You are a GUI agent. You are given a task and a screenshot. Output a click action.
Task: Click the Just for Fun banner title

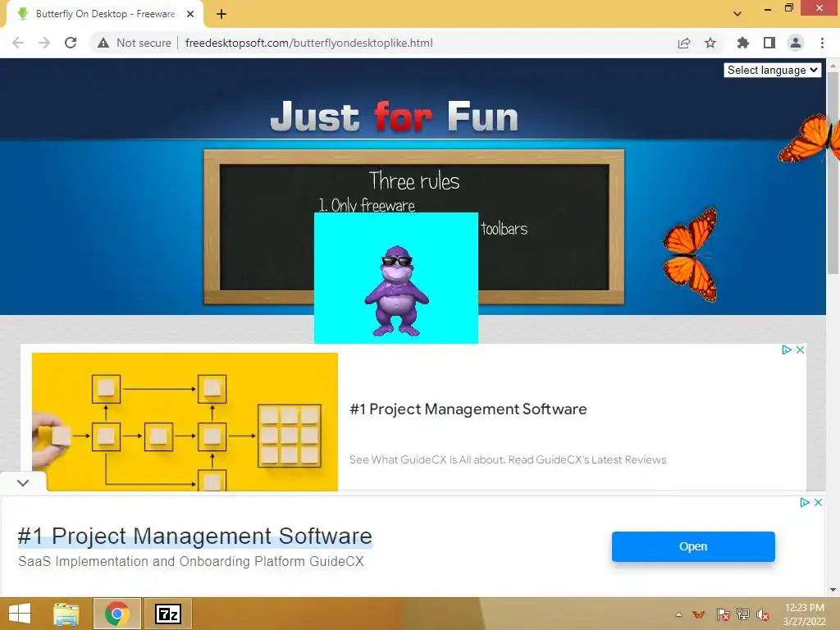tap(395, 116)
